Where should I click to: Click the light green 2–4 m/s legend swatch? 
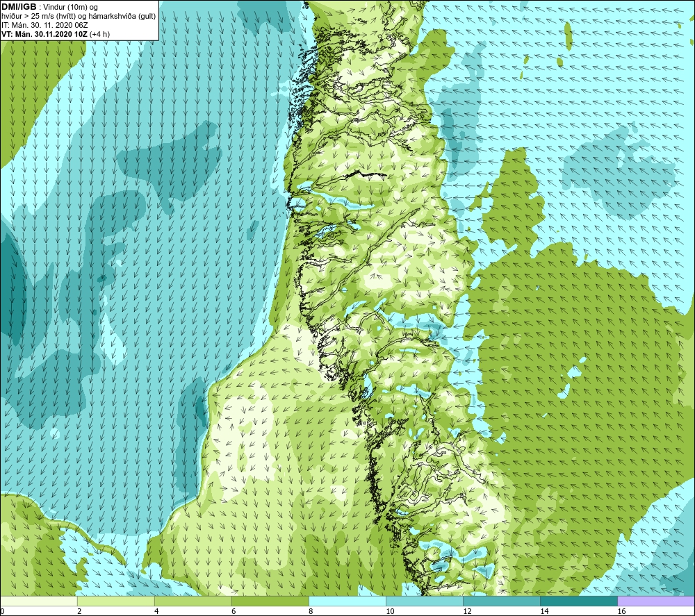click(x=115, y=601)
